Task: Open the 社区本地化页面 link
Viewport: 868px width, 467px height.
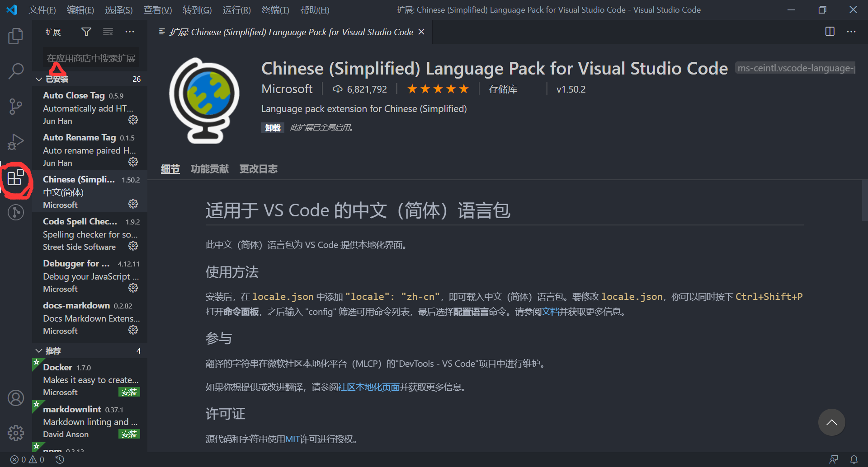Action: [369, 387]
